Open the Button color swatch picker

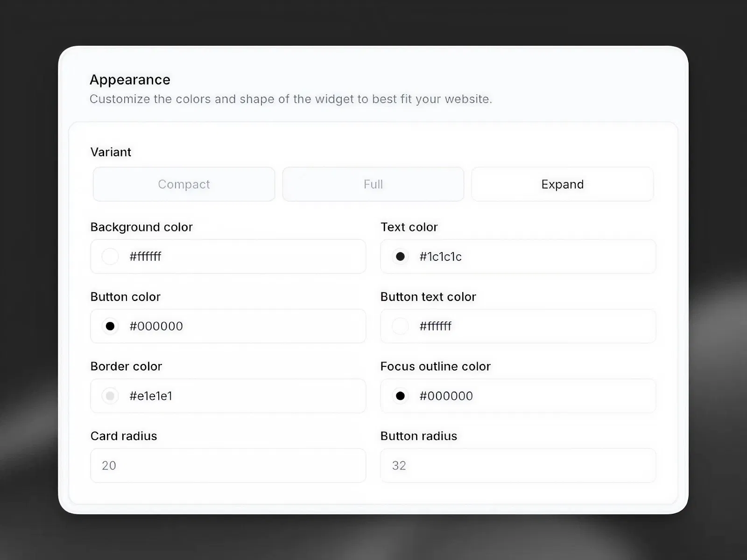[x=110, y=326]
